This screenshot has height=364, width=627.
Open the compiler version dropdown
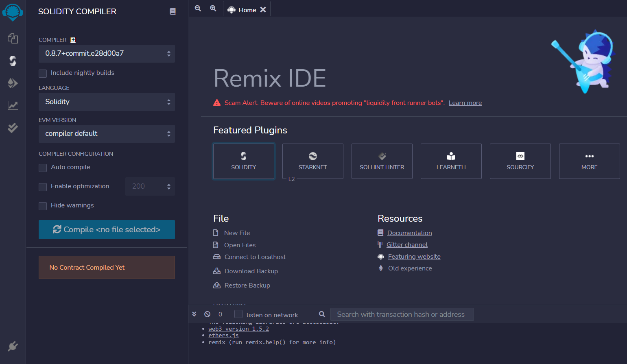coord(107,53)
